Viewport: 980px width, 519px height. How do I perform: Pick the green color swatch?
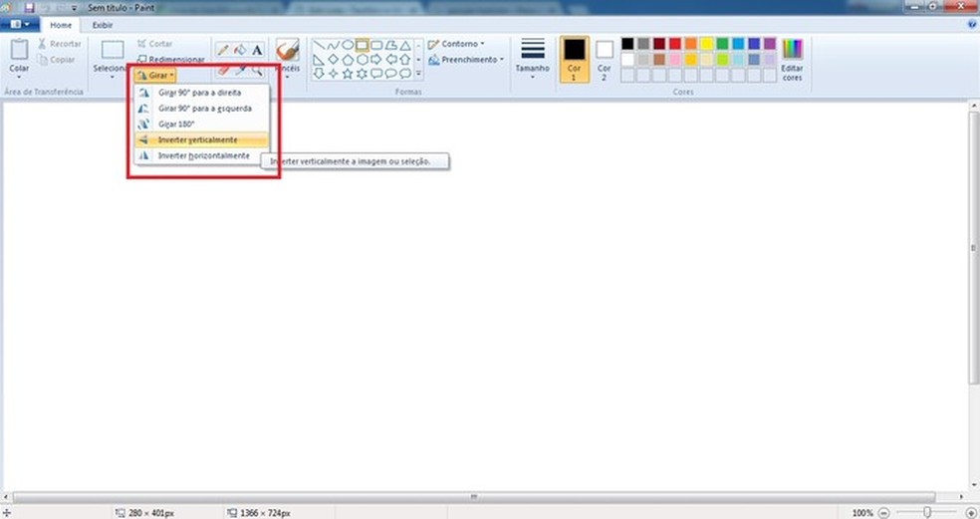click(x=722, y=43)
